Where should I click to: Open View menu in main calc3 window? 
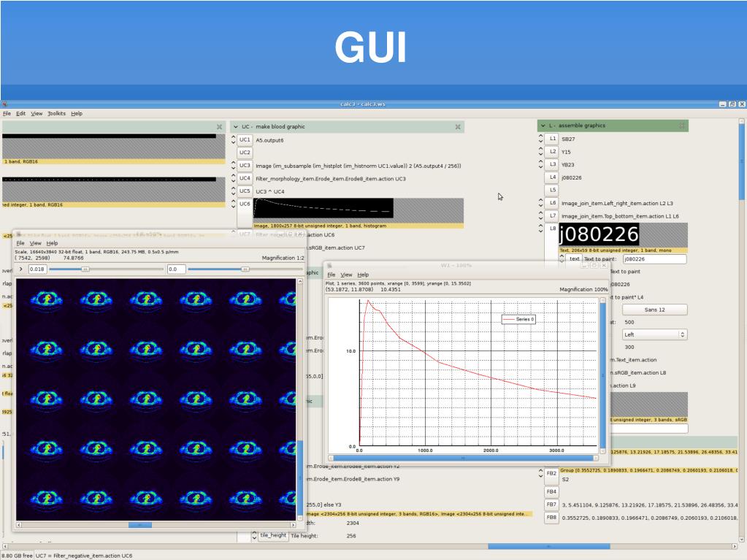pos(37,114)
